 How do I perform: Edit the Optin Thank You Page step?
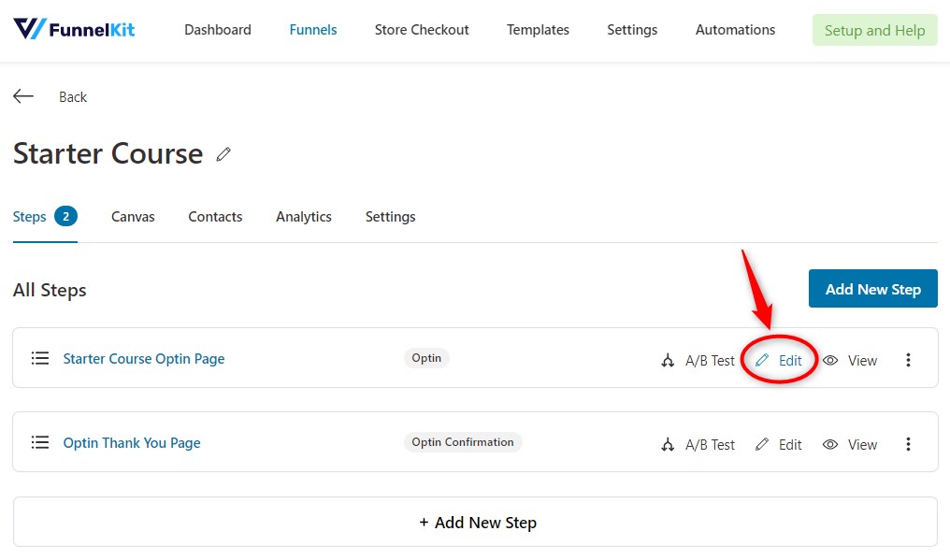click(x=779, y=445)
